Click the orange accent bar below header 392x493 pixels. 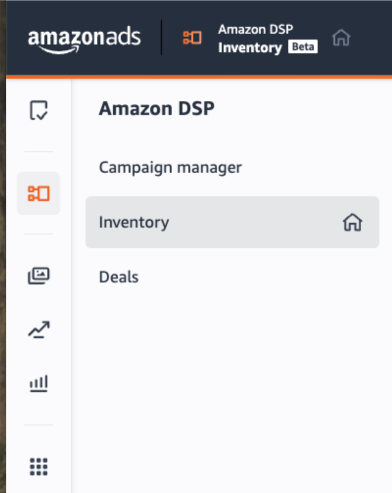[x=199, y=77]
